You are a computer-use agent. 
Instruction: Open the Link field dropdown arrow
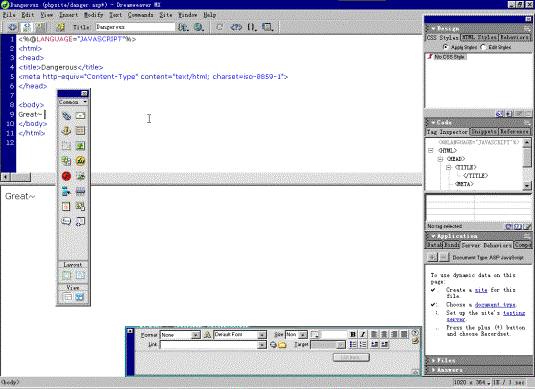(262, 345)
